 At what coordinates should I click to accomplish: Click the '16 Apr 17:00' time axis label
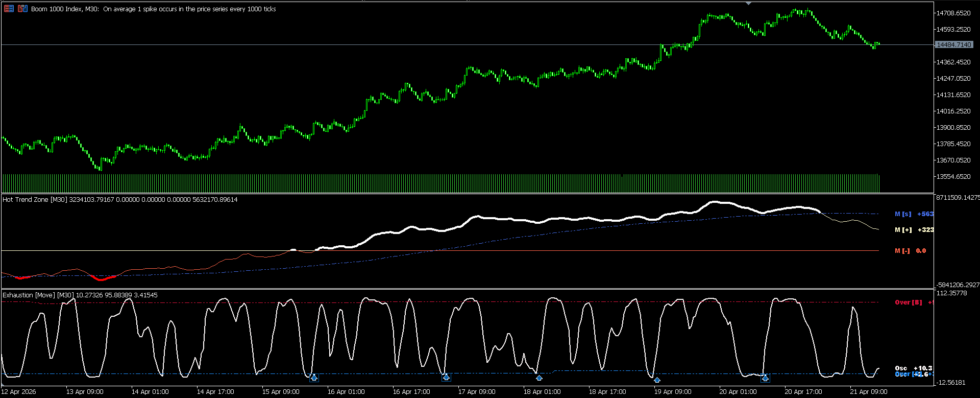click(x=411, y=392)
